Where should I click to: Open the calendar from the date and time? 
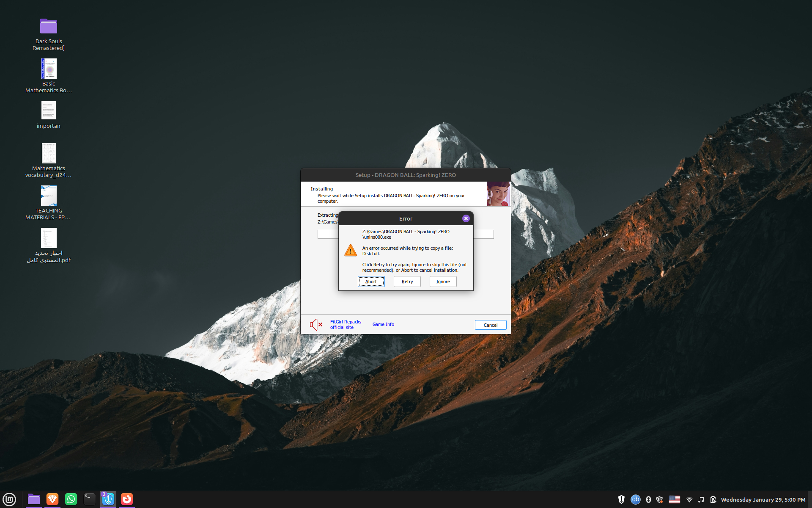[x=763, y=500]
